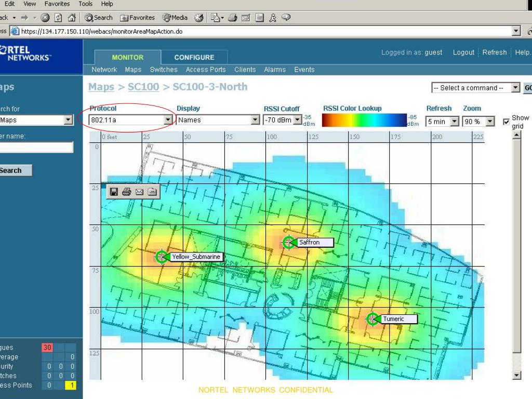Click the picture icon on map toolbar
This screenshot has width=532, height=399.
(152, 192)
